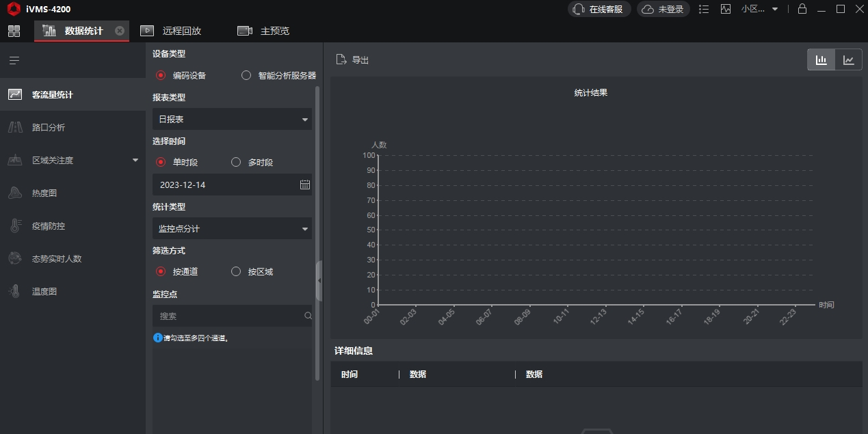
Task: Click the 12-13 time axis label
Action: [x=599, y=317]
